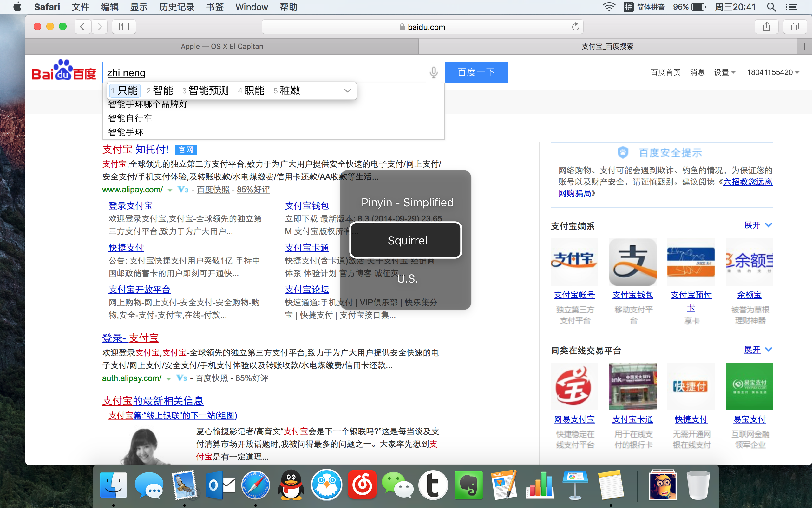Open NetEase Music in the Dock
812x508 pixels.
(x=362, y=485)
